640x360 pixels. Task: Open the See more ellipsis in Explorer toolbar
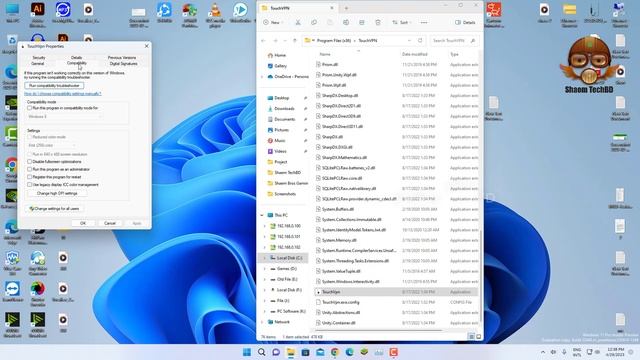point(424,22)
